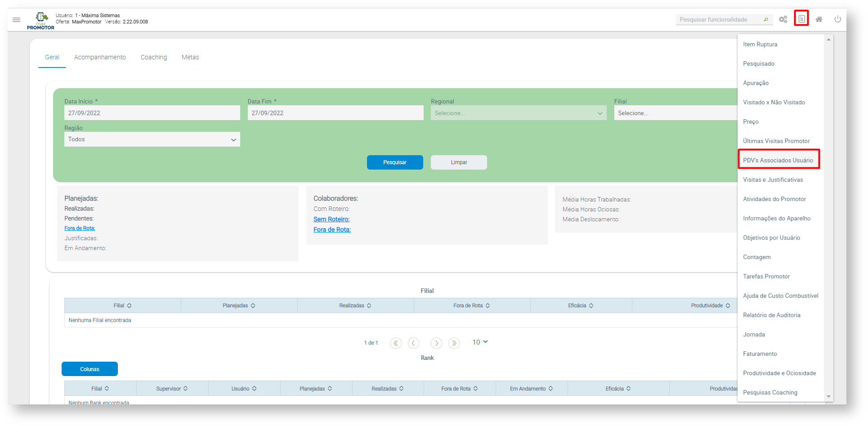The width and height of the screenshot is (868, 426).
Task: Expand the Região dropdown showing Todos
Action: pyautogui.click(x=152, y=139)
